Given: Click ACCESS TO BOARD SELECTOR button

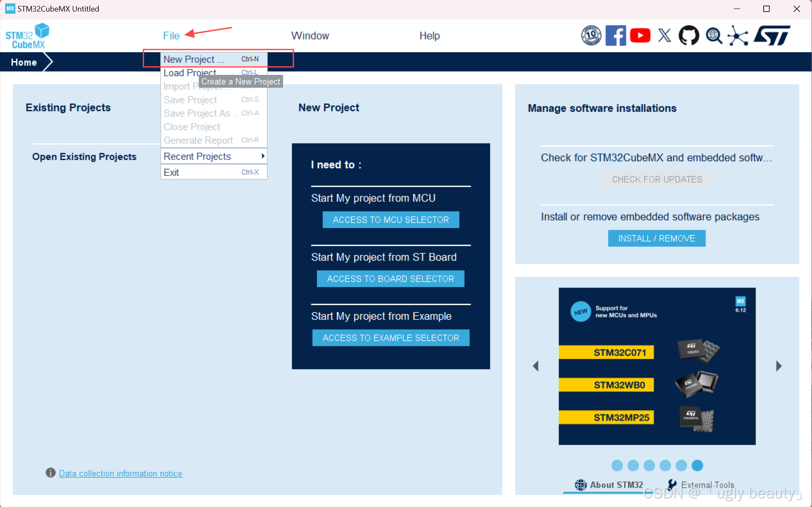Looking at the screenshot, I should [x=390, y=279].
